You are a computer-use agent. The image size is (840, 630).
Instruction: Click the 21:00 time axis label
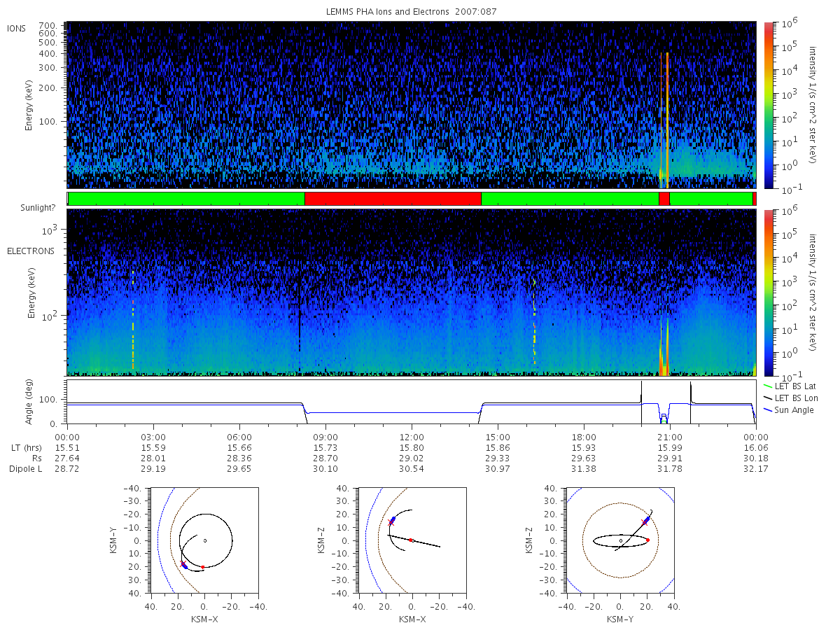click(x=670, y=436)
